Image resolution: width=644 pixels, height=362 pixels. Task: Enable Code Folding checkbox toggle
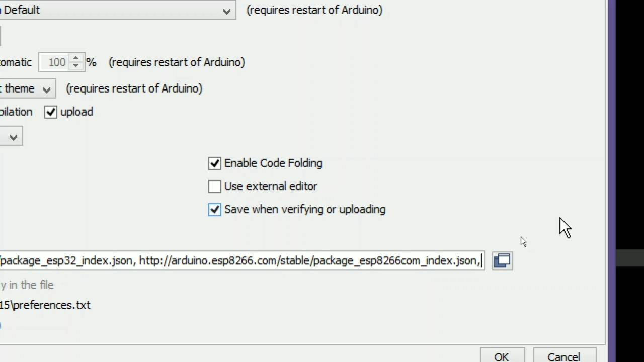(215, 163)
